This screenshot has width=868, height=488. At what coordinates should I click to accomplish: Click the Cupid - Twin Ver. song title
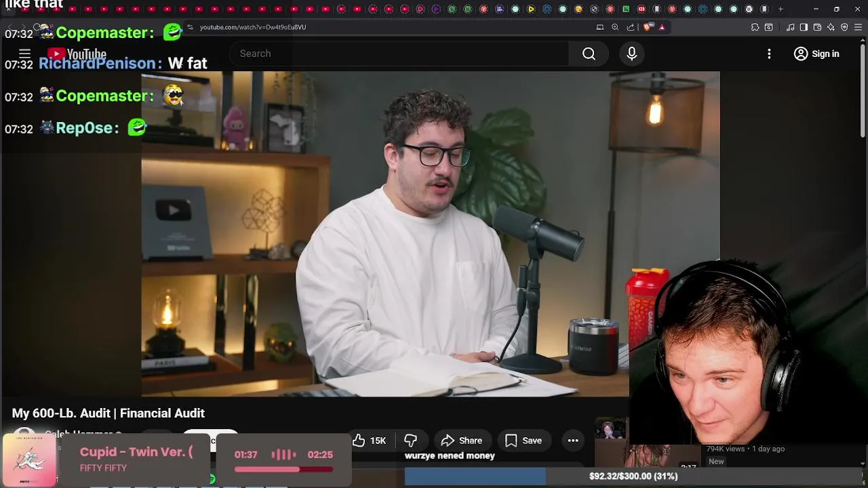pyautogui.click(x=136, y=452)
